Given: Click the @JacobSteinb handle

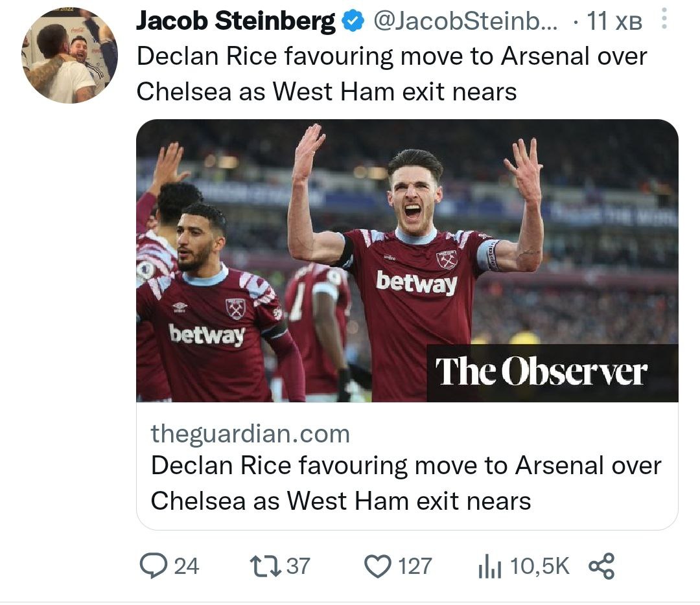Looking at the screenshot, I should 465,22.
